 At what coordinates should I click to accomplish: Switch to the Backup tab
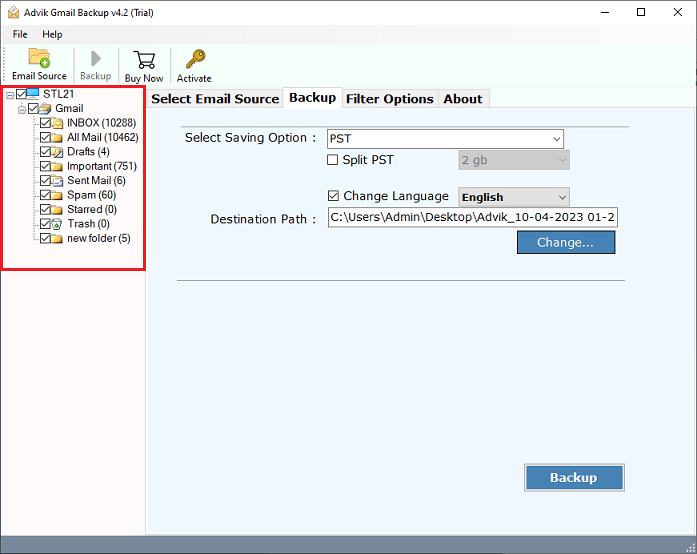pyautogui.click(x=312, y=98)
